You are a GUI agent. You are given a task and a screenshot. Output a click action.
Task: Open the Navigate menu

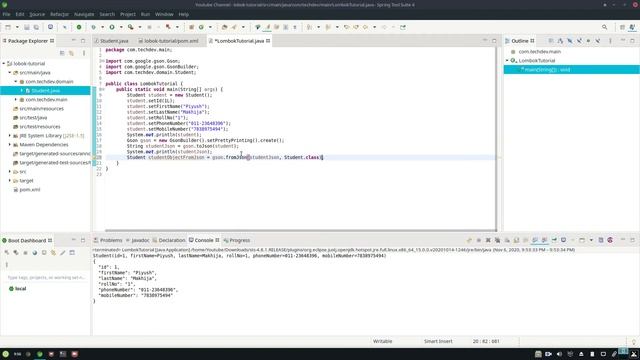[84, 14]
